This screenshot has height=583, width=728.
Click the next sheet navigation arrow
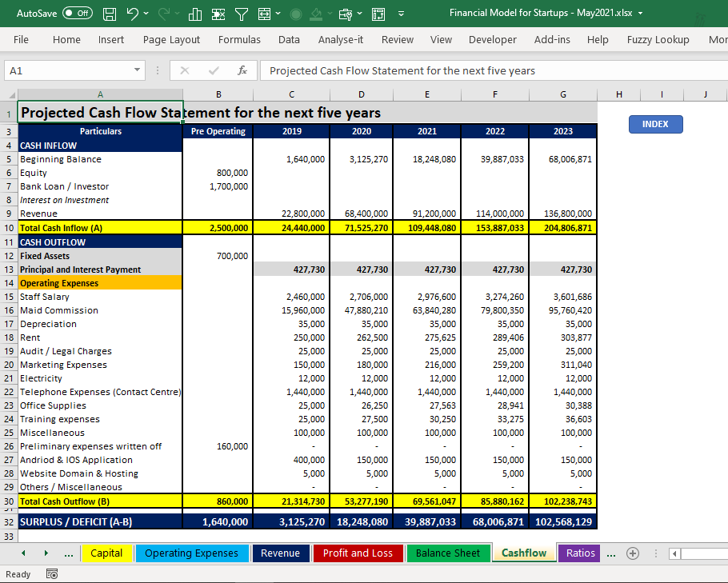click(x=46, y=553)
